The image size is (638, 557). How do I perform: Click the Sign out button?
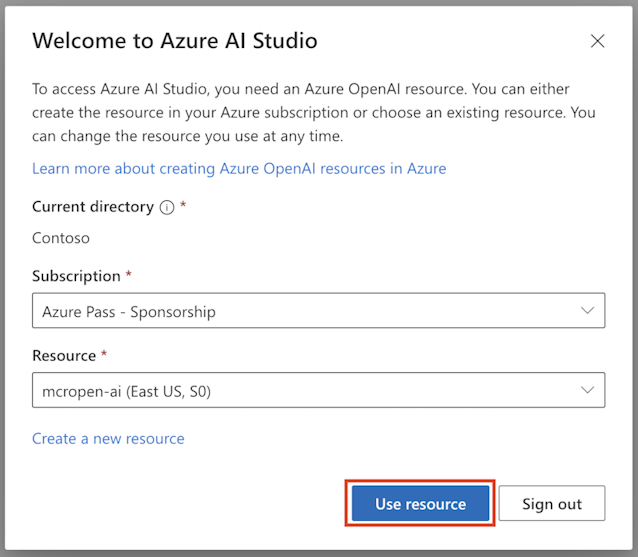pyautogui.click(x=552, y=503)
